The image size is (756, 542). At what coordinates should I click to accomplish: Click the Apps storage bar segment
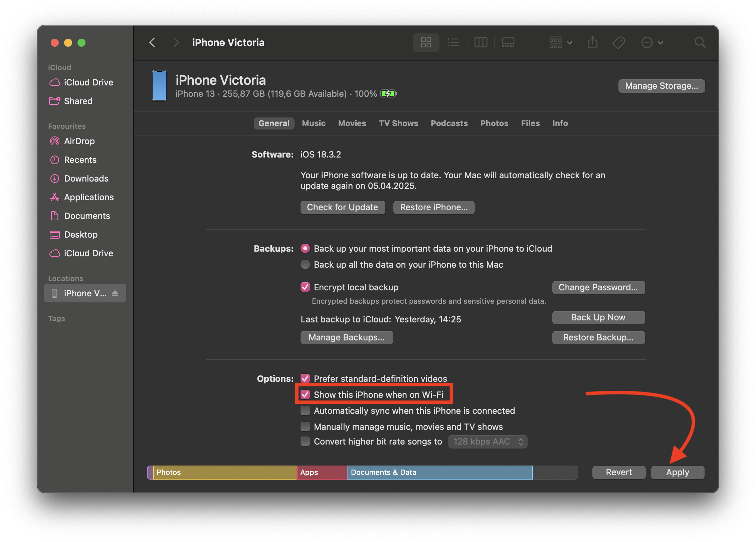322,473
